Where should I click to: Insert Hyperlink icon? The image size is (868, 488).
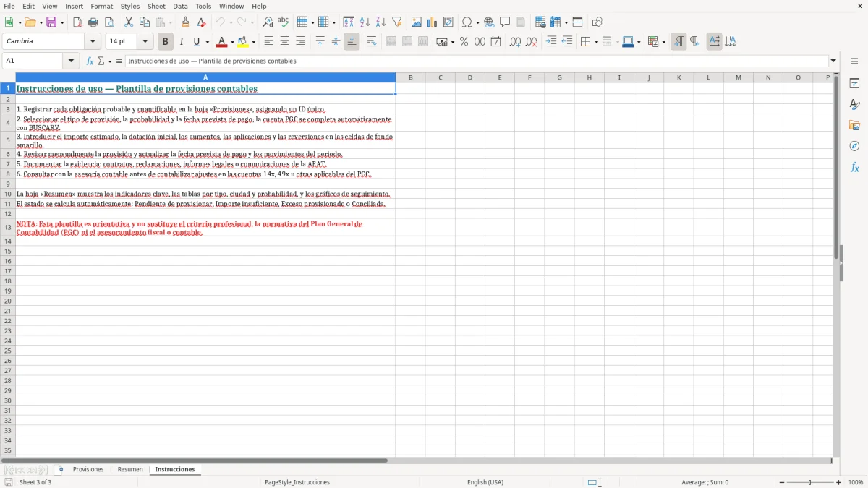pyautogui.click(x=490, y=22)
